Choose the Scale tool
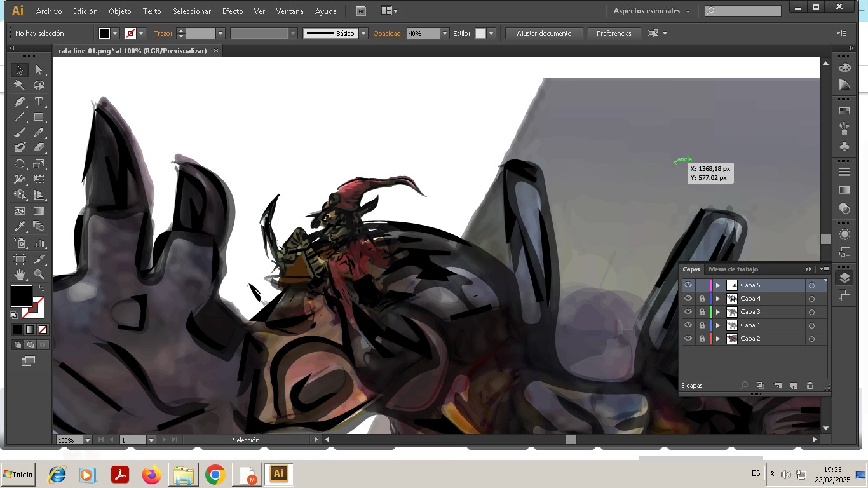 click(39, 164)
